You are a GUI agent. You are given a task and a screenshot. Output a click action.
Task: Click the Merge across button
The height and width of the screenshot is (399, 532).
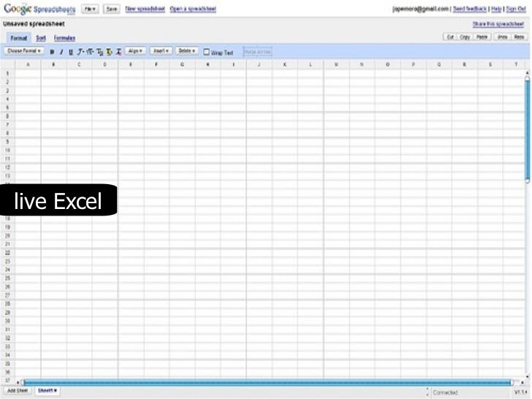257,52
